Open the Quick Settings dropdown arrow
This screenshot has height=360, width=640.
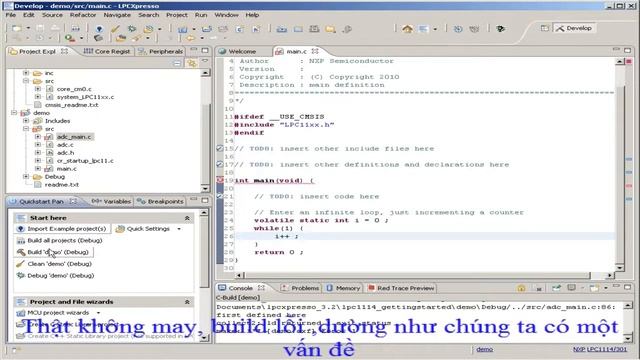click(x=179, y=229)
